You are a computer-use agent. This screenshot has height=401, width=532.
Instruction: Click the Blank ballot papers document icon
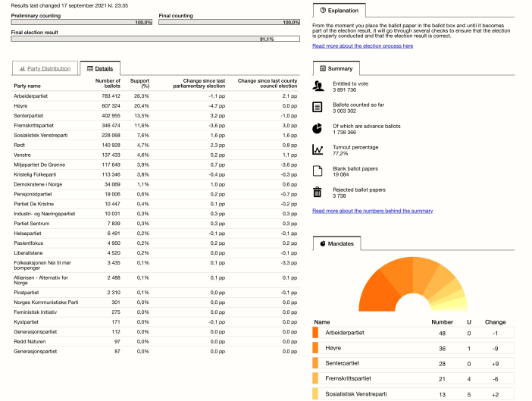click(318, 171)
